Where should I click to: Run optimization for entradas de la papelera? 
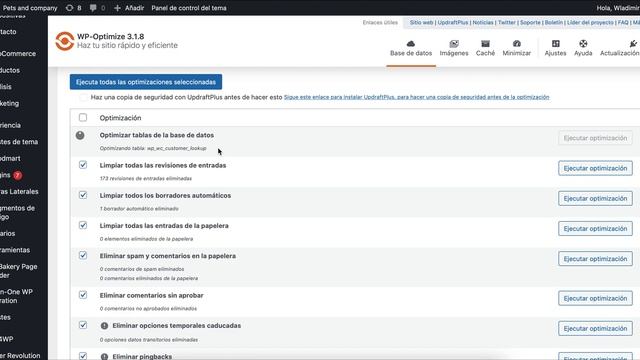(595, 229)
